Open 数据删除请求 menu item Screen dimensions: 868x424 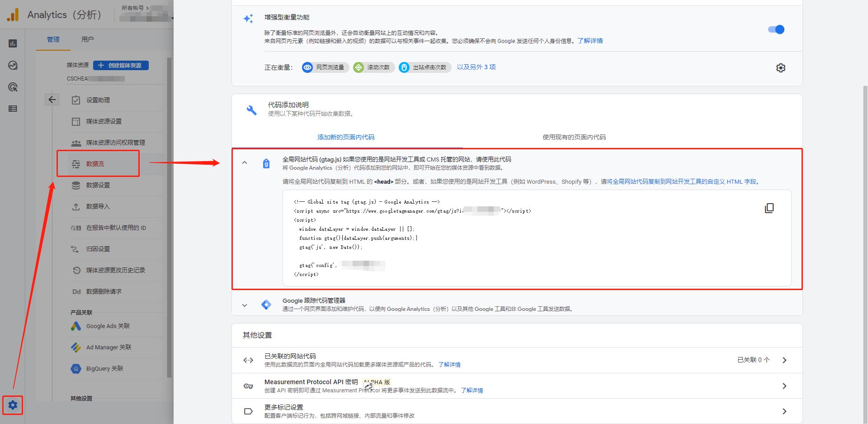104,291
